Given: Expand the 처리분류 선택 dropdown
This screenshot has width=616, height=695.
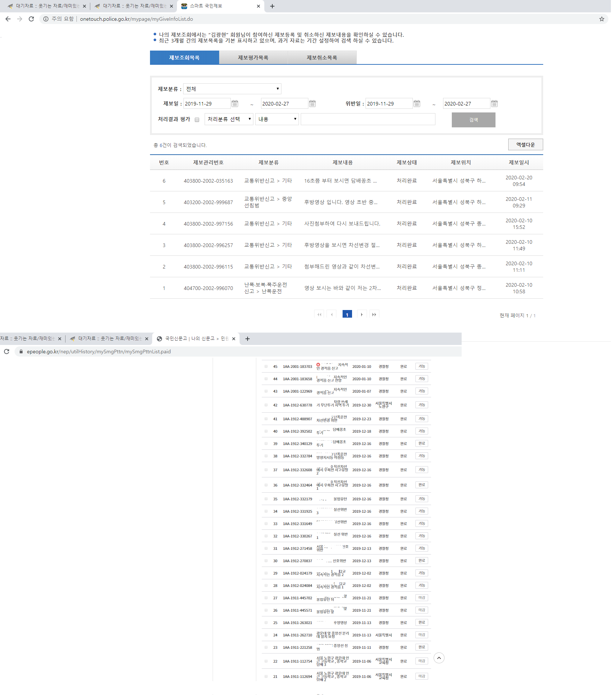Looking at the screenshot, I should point(229,119).
